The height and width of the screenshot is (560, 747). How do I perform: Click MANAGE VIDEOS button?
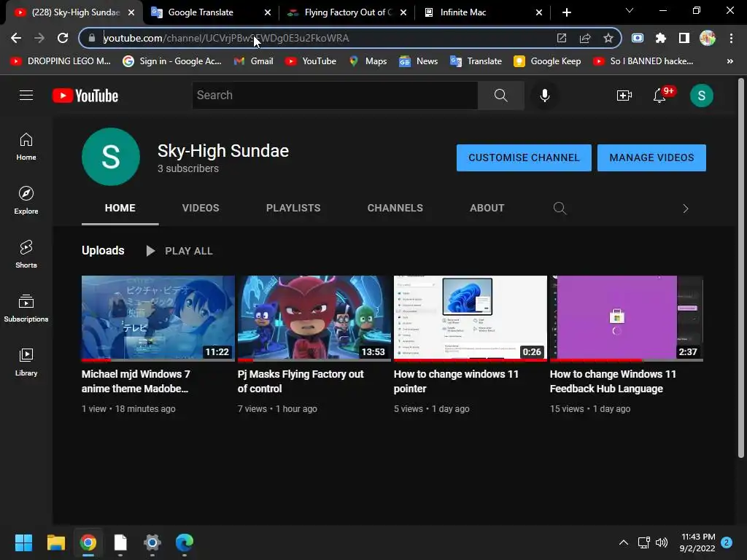(651, 157)
